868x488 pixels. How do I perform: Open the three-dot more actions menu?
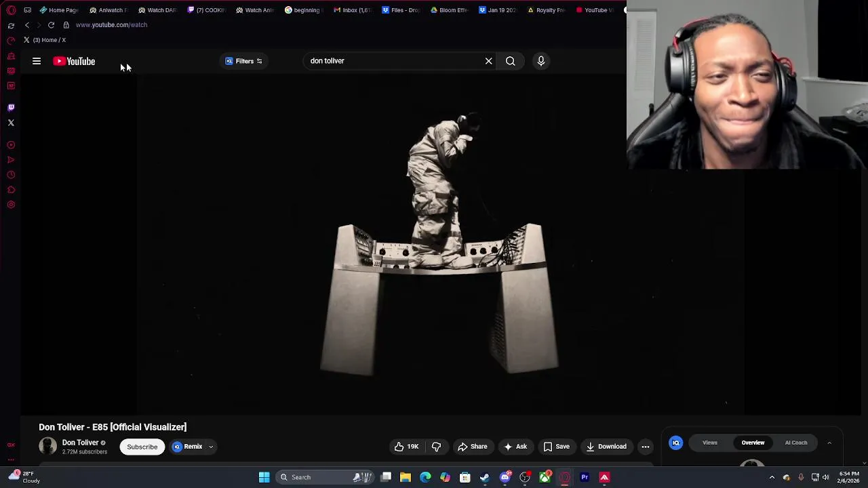[646, 447]
